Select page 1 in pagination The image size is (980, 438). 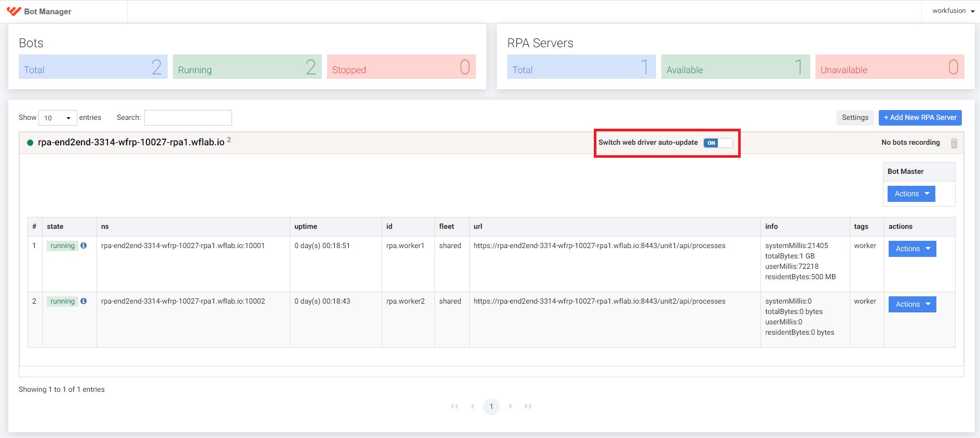tap(491, 406)
